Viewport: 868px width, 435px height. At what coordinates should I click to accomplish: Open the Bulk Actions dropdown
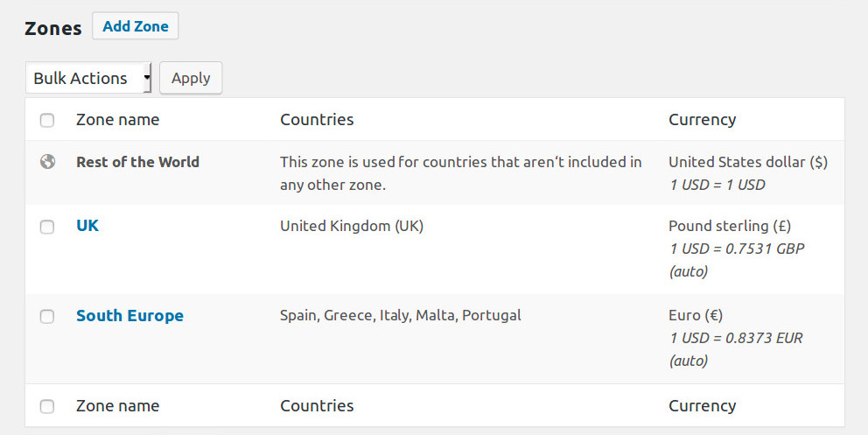click(88, 78)
